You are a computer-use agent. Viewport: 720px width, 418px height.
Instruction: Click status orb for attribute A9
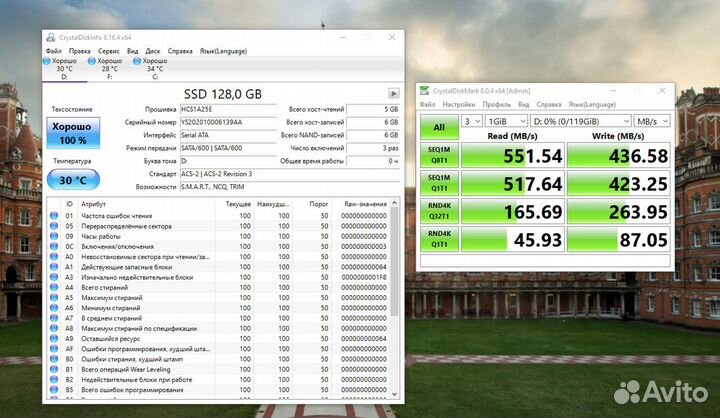[54, 338]
